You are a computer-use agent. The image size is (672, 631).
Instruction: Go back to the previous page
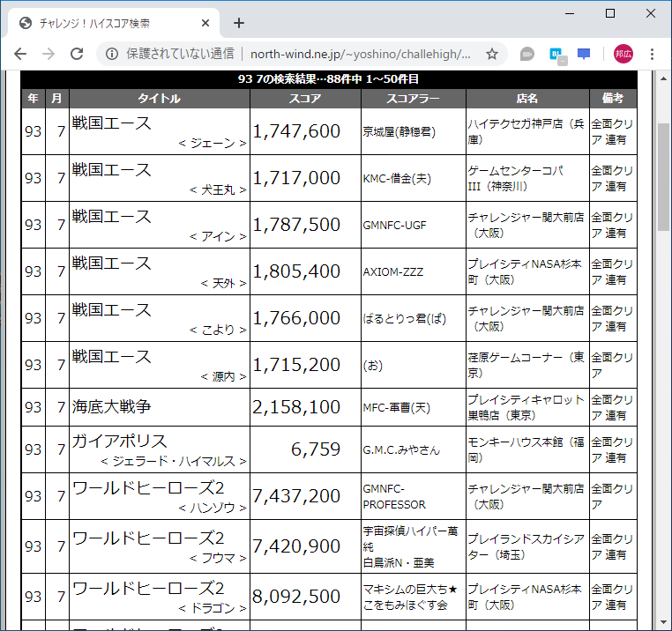click(x=20, y=54)
